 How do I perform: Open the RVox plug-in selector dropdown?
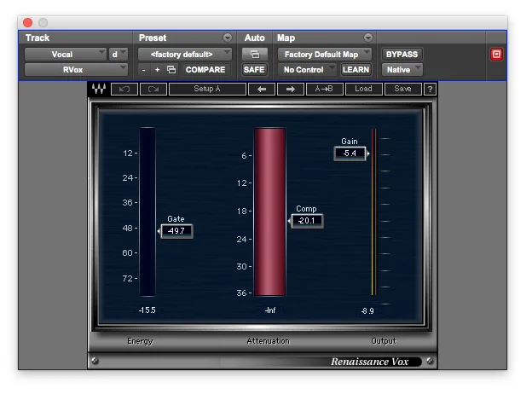[x=76, y=70]
